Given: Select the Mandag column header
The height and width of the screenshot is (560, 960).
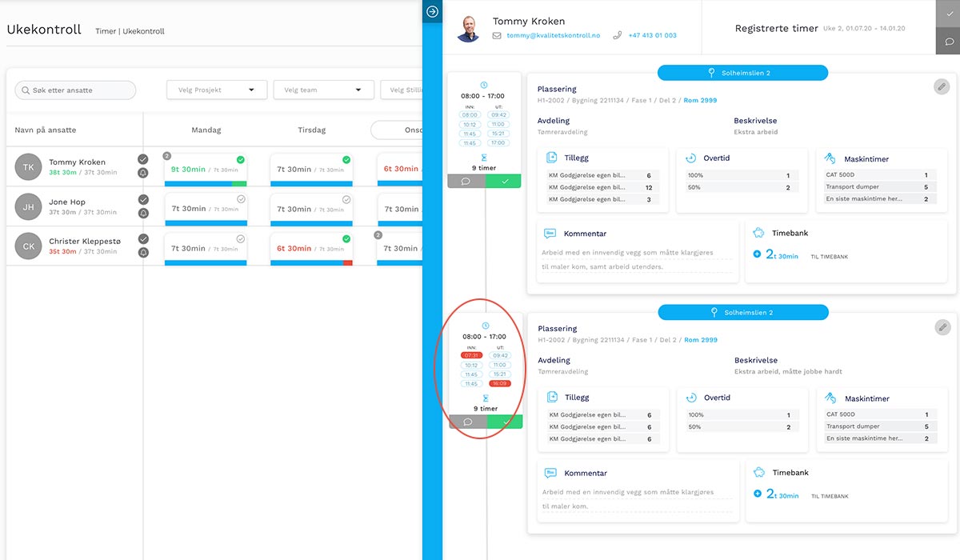Looking at the screenshot, I should (x=206, y=130).
